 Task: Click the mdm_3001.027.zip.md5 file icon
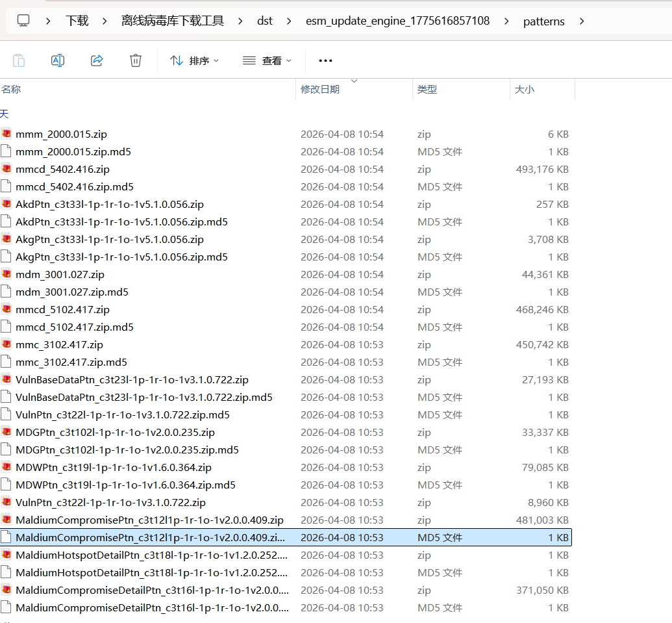[6, 292]
